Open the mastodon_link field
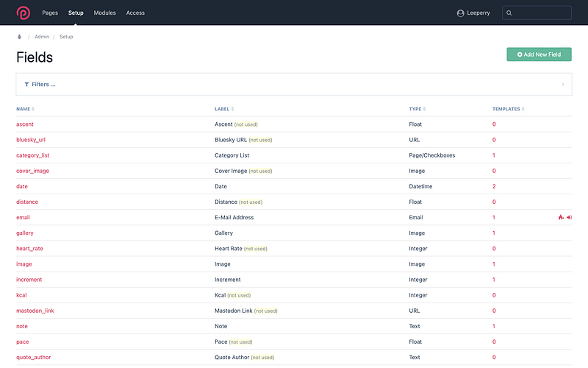Screen dimensions: 588x368 (x=35, y=311)
